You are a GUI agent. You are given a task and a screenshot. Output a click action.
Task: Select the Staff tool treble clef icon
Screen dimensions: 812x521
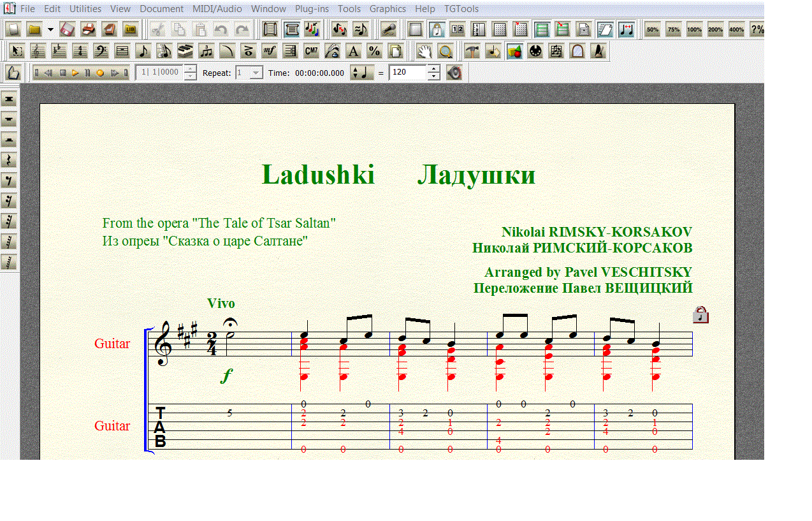tap(38, 51)
